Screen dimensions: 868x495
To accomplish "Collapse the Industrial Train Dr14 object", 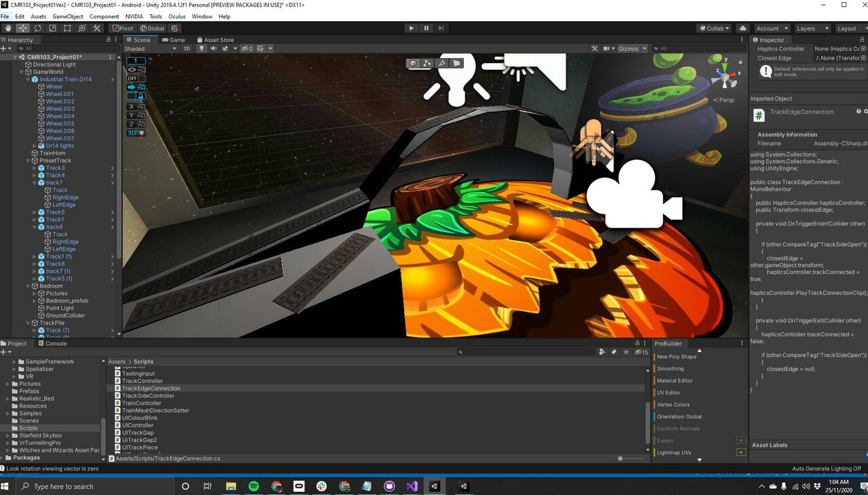I will click(28, 79).
